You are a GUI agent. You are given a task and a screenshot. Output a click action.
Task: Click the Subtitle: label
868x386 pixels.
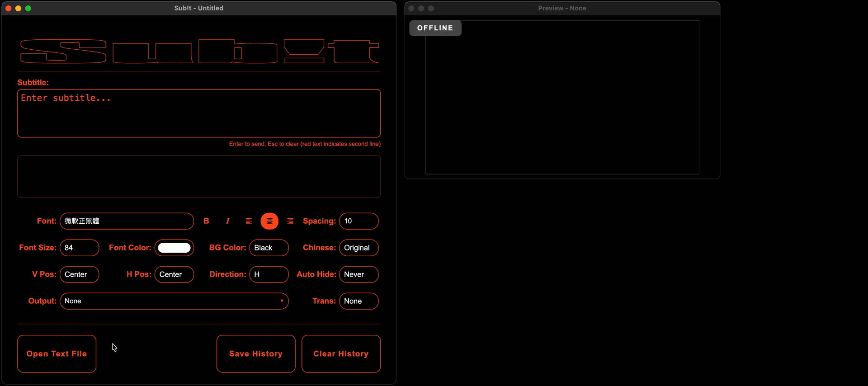click(33, 83)
